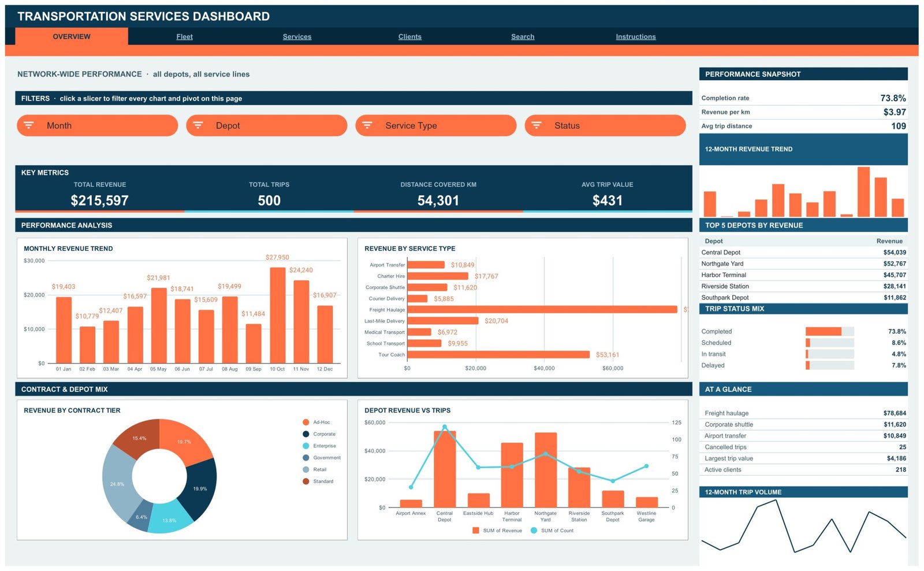This screenshot has height=571, width=924.
Task: Expand the Service Type slicer
Action: [x=435, y=125]
